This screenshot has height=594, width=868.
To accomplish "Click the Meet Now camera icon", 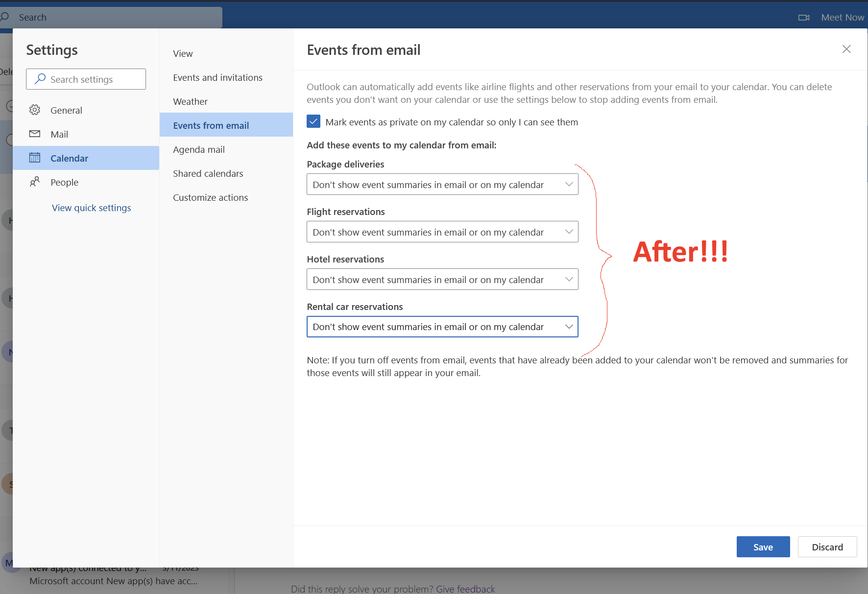I will tap(804, 18).
